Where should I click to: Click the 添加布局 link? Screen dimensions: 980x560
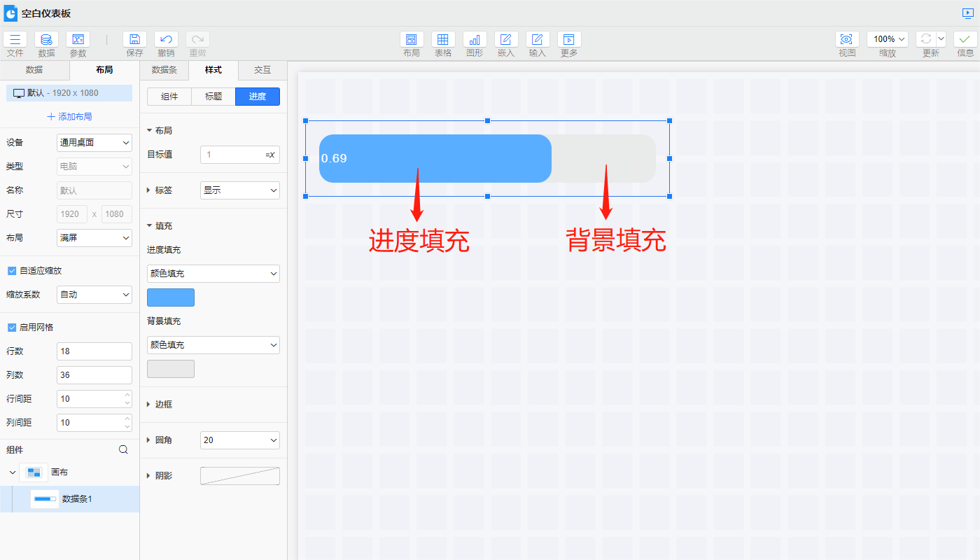click(x=69, y=116)
